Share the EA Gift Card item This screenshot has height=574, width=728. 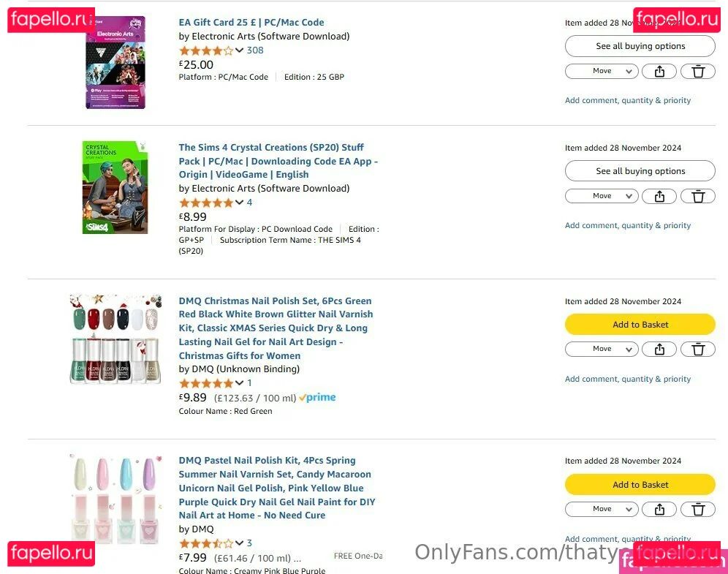point(659,72)
